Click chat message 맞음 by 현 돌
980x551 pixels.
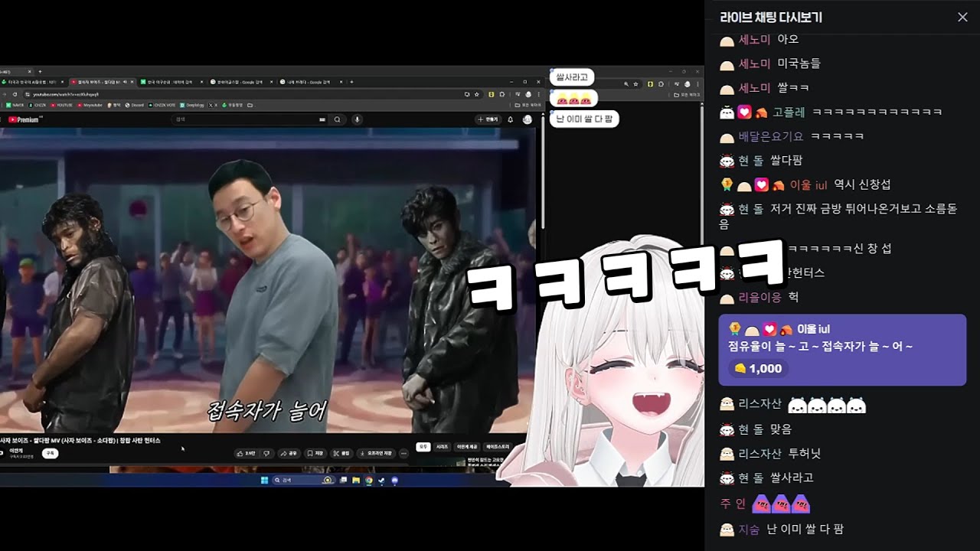(x=781, y=429)
